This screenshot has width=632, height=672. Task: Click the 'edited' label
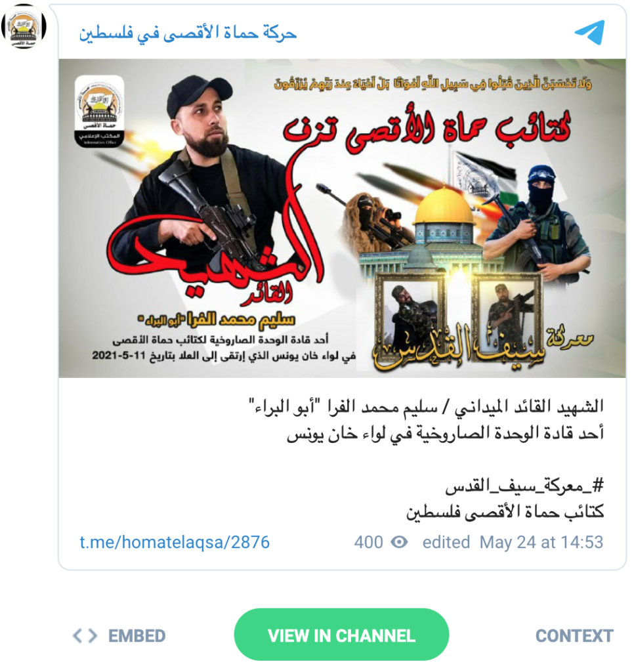tap(446, 542)
